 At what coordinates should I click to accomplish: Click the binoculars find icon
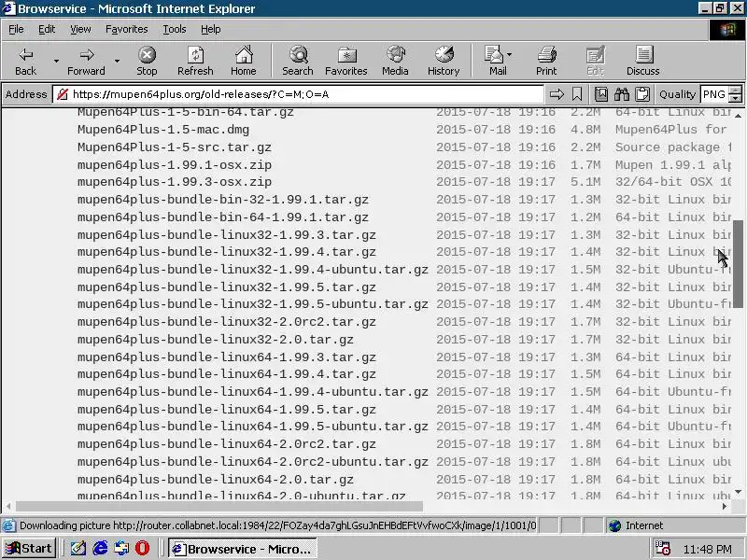click(x=622, y=94)
